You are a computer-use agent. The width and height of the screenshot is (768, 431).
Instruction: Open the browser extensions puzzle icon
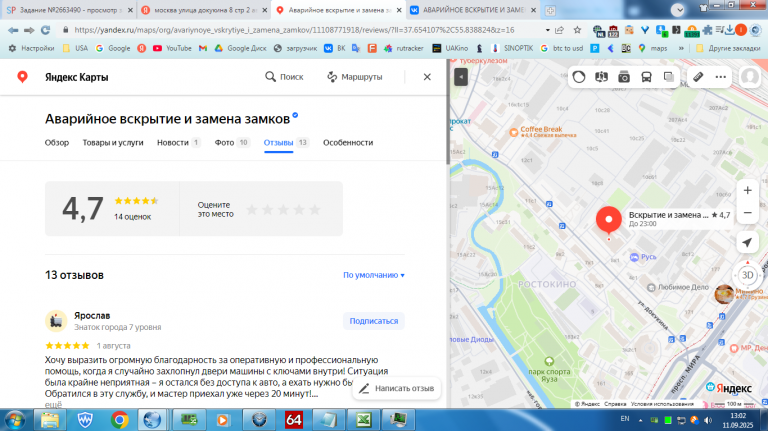(707, 30)
